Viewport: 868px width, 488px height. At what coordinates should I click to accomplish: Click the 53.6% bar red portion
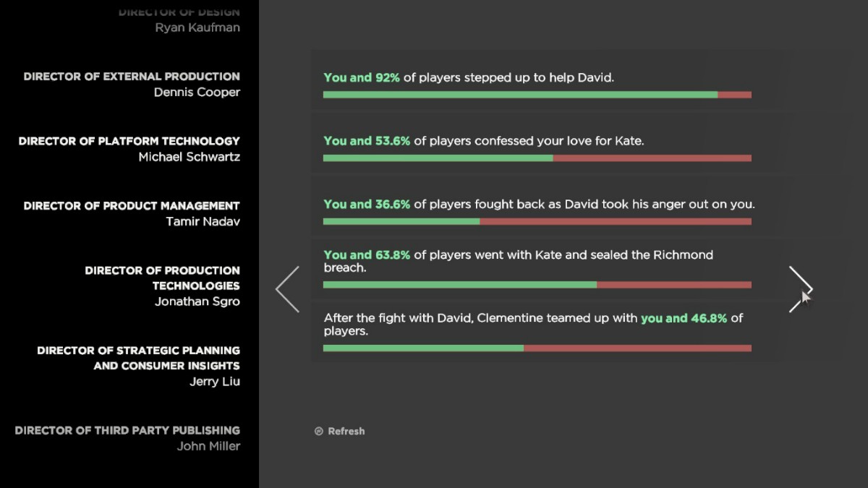(x=651, y=158)
